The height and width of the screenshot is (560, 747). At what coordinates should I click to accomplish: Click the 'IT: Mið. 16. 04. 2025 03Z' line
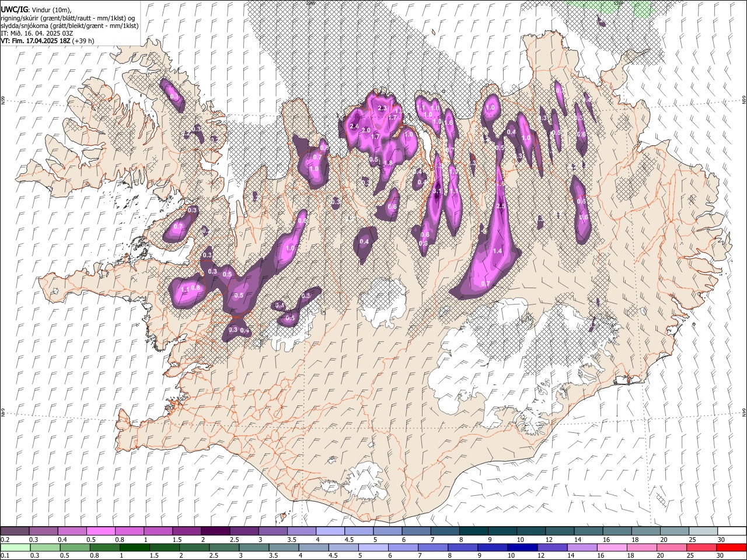(x=37, y=33)
